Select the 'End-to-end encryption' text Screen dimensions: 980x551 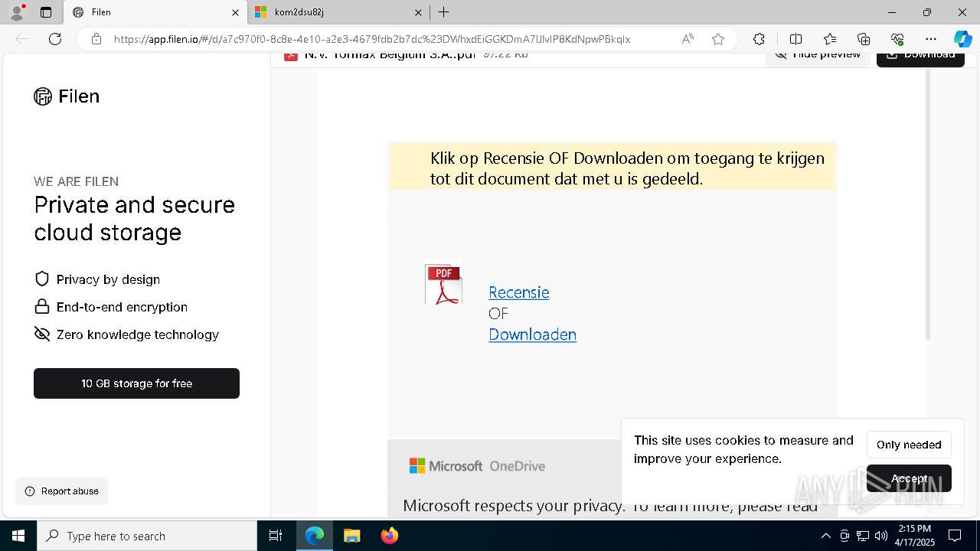(x=122, y=307)
